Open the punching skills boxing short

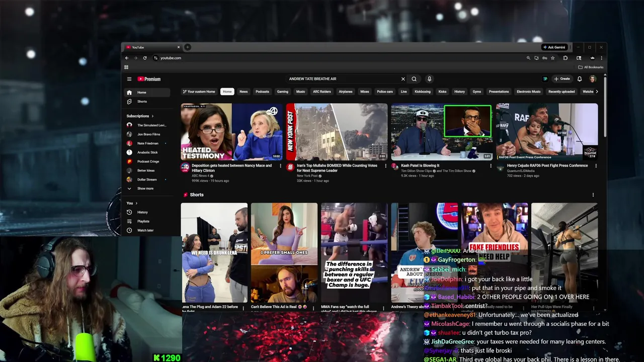point(354,252)
